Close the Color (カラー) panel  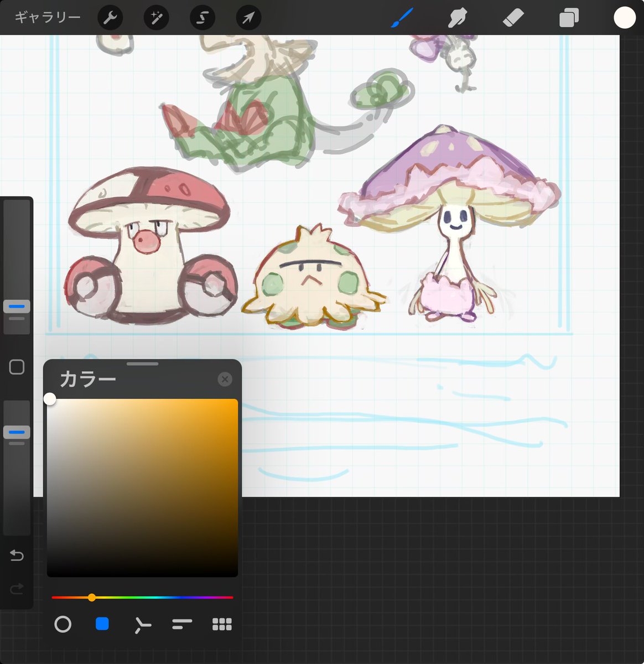point(225,379)
